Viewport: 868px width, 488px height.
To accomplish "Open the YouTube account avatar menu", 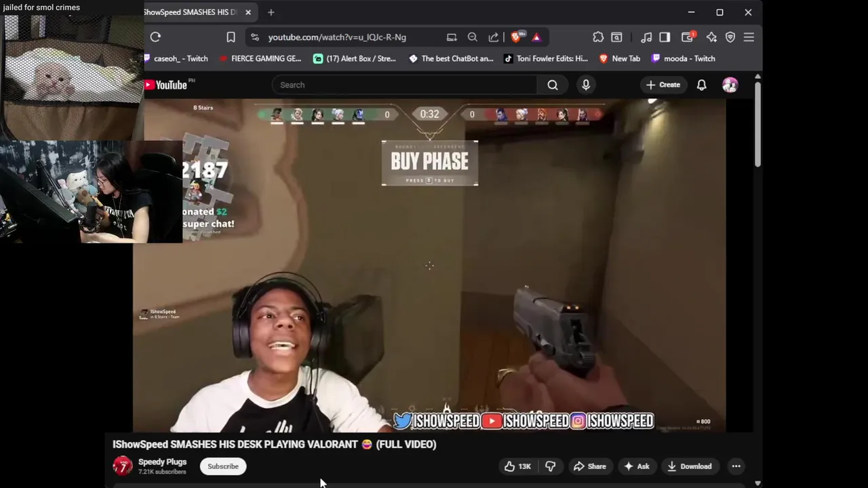I will click(730, 85).
